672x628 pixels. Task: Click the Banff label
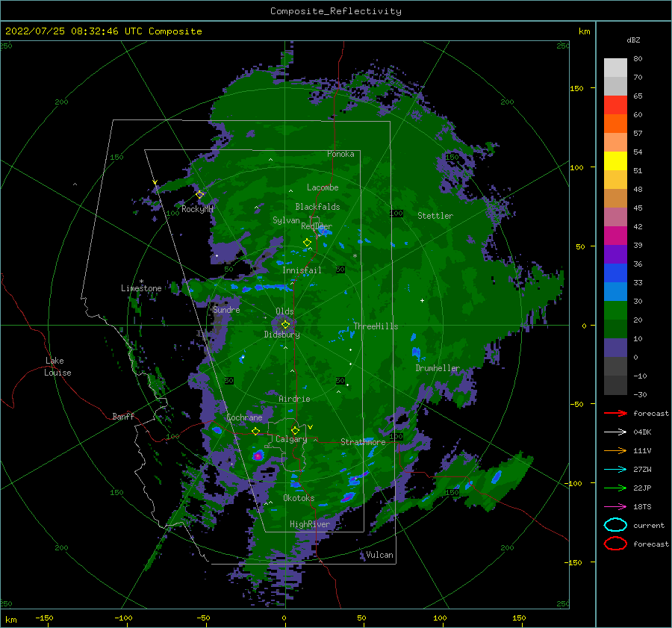123,416
